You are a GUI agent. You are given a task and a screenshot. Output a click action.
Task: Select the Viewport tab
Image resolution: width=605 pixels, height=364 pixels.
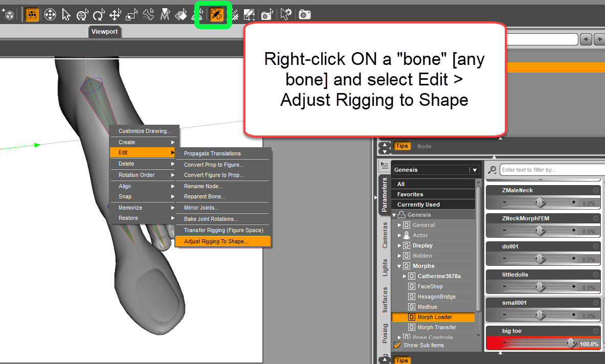click(104, 32)
